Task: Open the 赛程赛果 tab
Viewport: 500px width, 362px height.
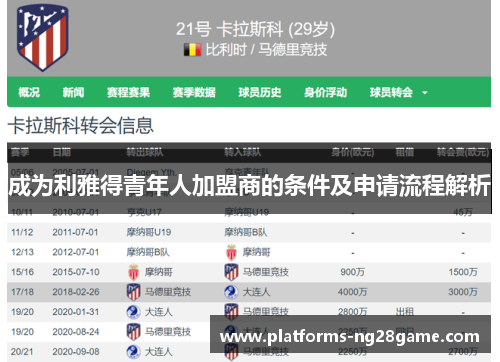Action: pos(128,92)
